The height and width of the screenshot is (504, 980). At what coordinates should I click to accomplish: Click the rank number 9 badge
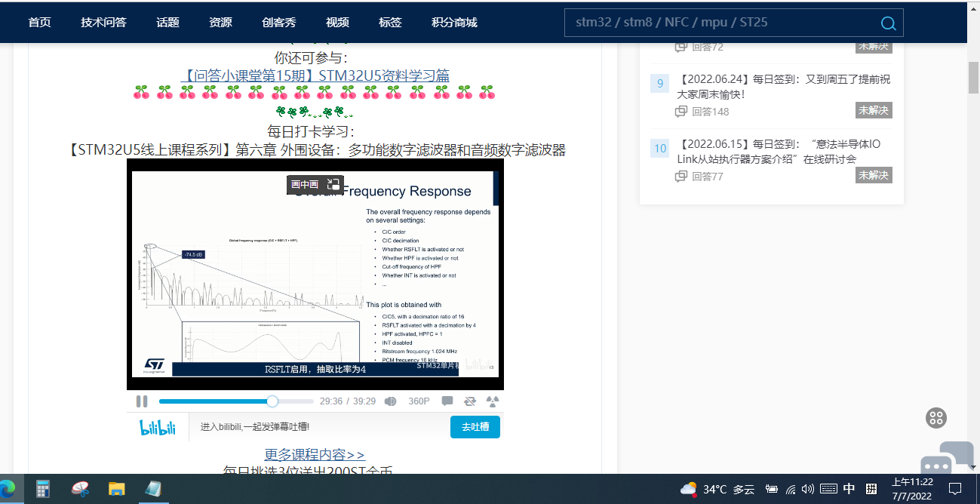pyautogui.click(x=660, y=83)
